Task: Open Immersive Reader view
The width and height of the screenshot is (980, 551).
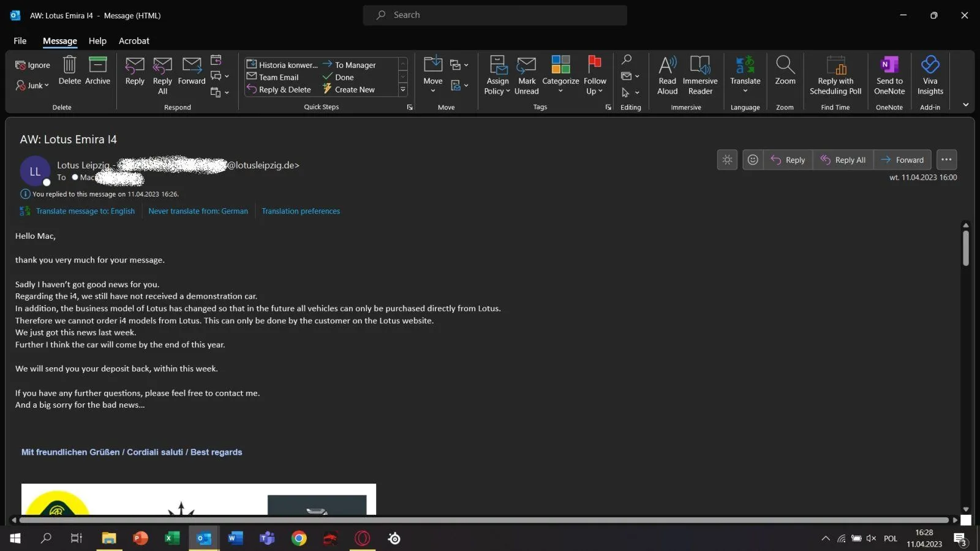Action: 699,75
